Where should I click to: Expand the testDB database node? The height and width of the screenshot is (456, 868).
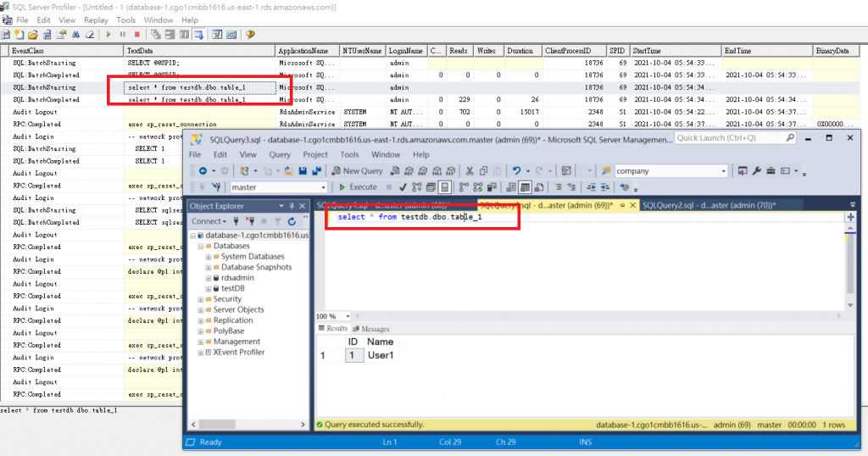[x=209, y=288]
